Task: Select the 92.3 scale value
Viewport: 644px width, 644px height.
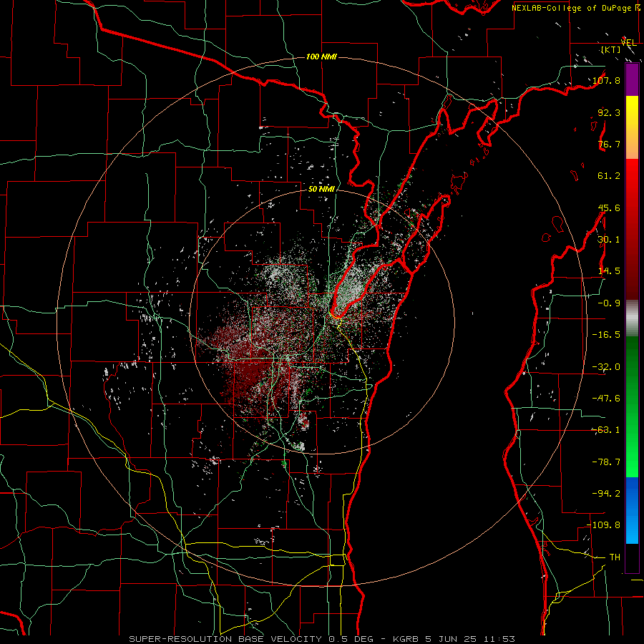Action: [609, 112]
